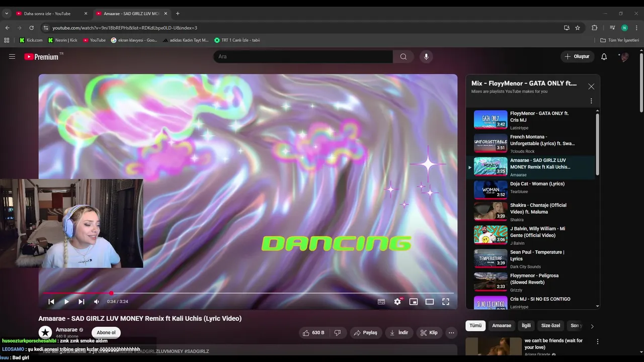
Task: Open Chrome three-dot menu
Action: pos(636,28)
